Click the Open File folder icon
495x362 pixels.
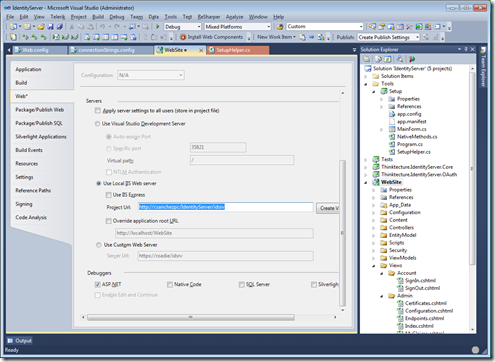coord(41,27)
